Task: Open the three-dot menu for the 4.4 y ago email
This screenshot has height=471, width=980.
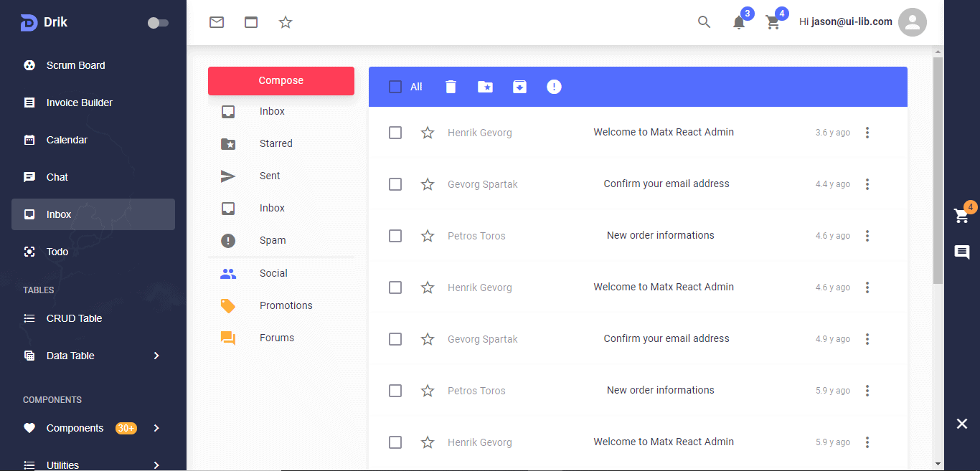Action: [x=867, y=184]
